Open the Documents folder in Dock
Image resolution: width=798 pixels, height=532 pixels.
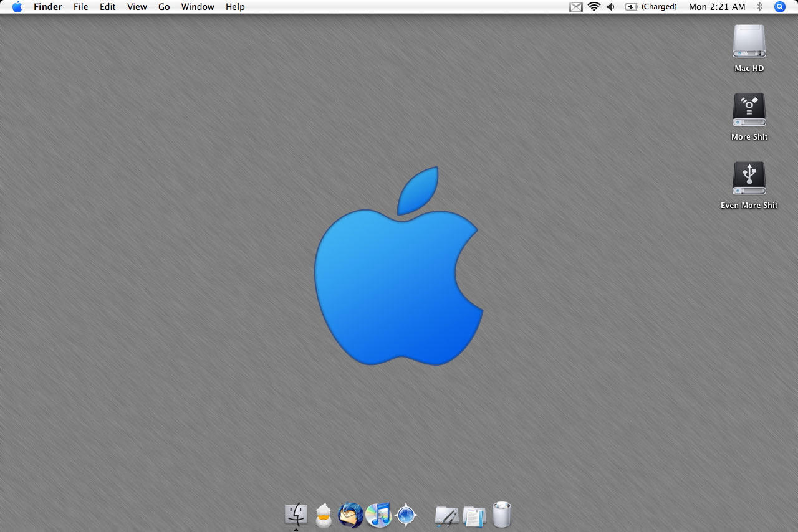[x=474, y=516]
